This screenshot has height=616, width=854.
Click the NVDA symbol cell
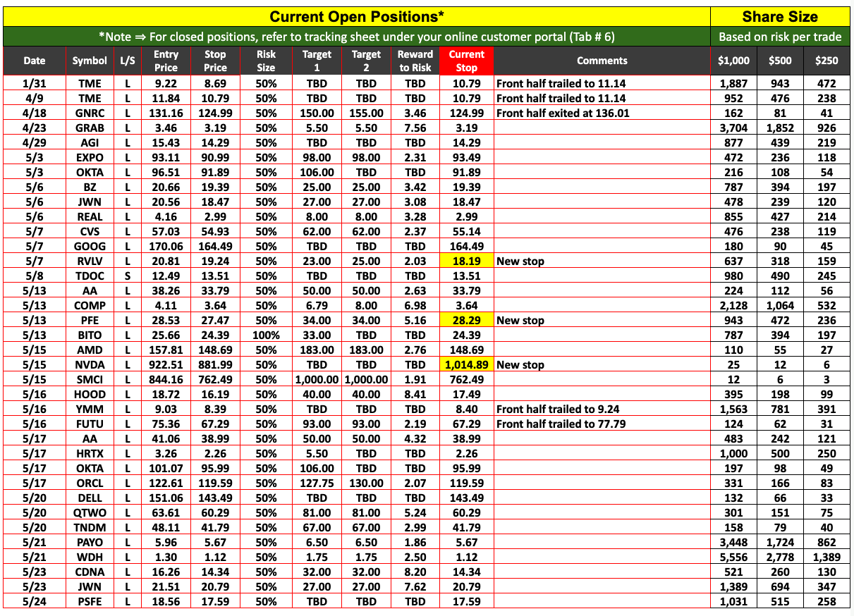90,365
